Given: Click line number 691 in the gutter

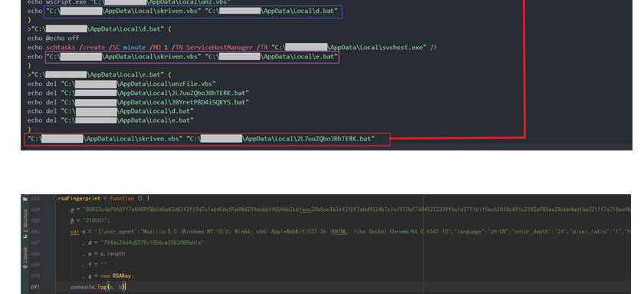Looking at the screenshot, I should pos(36,286).
